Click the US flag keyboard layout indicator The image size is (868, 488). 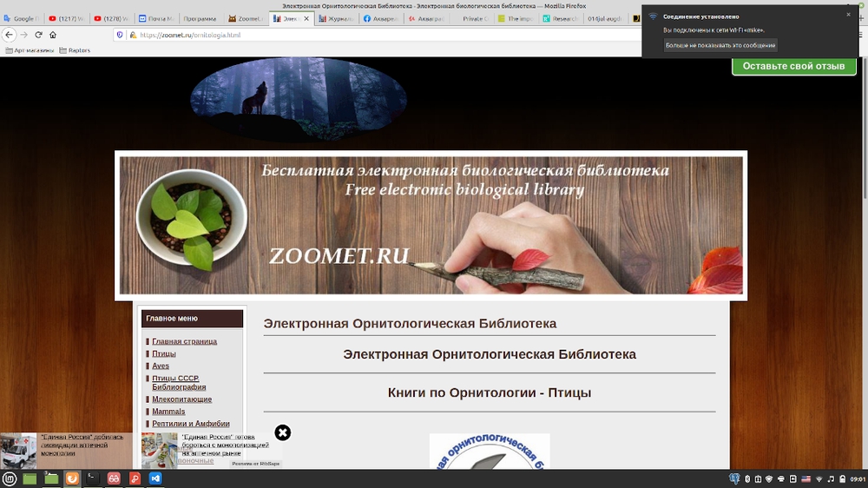coord(806,479)
